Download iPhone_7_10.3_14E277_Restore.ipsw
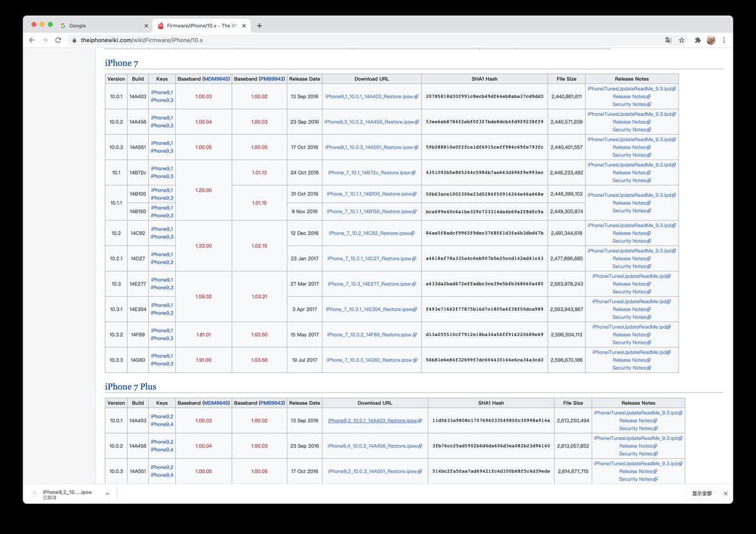 pos(372,284)
